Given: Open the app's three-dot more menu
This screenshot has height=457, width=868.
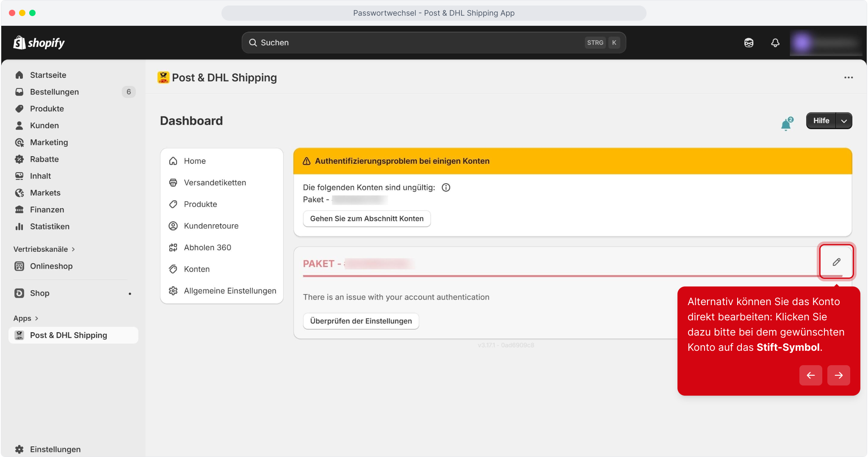Looking at the screenshot, I should pyautogui.click(x=849, y=77).
